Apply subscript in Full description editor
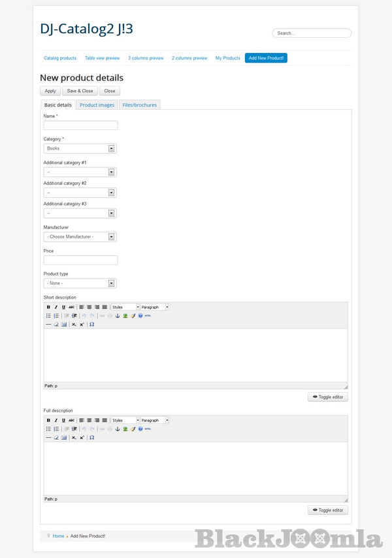This screenshot has height=558, width=392. (74, 437)
